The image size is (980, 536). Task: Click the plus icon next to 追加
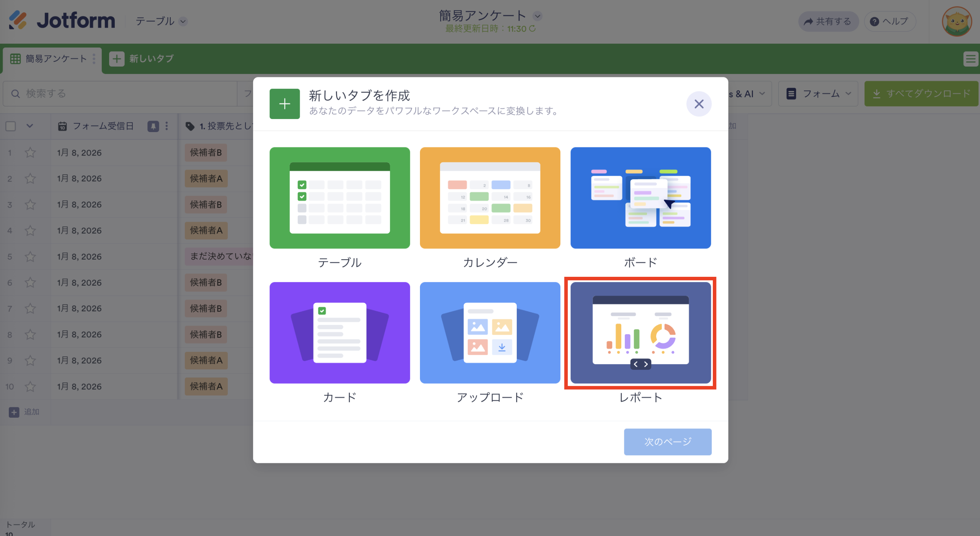click(x=14, y=412)
